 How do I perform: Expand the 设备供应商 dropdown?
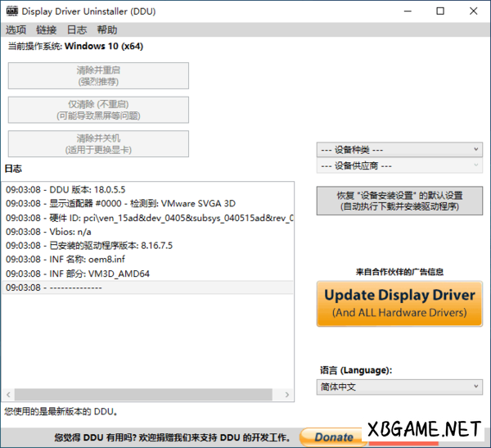point(399,166)
